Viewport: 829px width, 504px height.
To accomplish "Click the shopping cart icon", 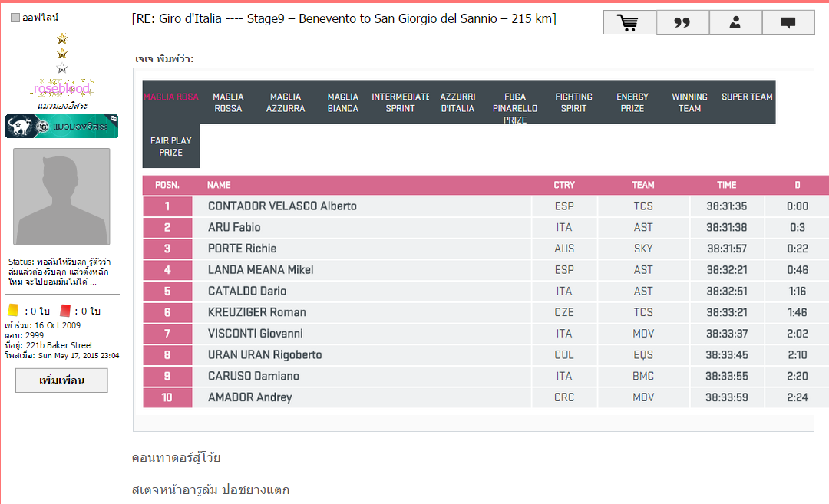I will click(629, 23).
